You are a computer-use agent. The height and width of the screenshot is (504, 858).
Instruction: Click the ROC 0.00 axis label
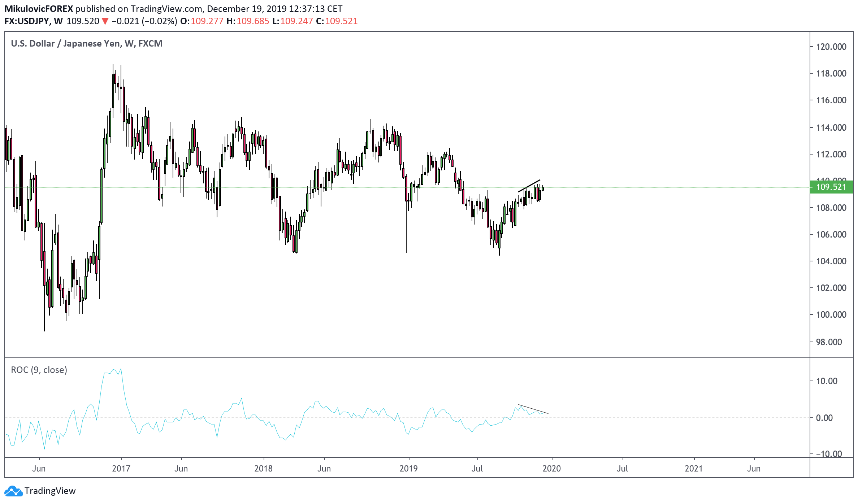(x=824, y=418)
